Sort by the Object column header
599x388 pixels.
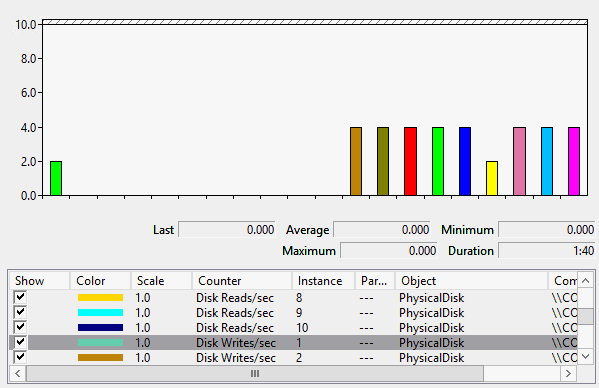click(x=471, y=281)
